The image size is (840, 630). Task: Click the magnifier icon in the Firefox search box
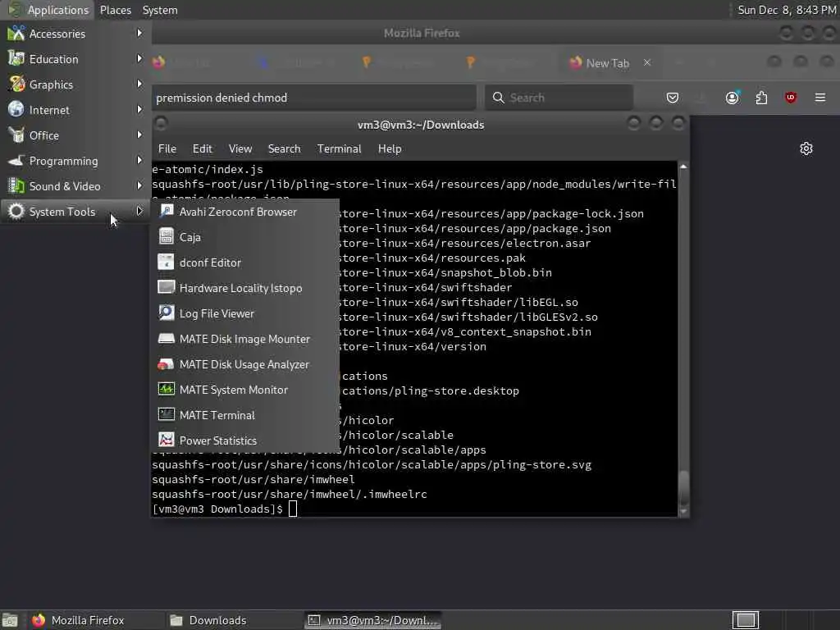tap(498, 98)
